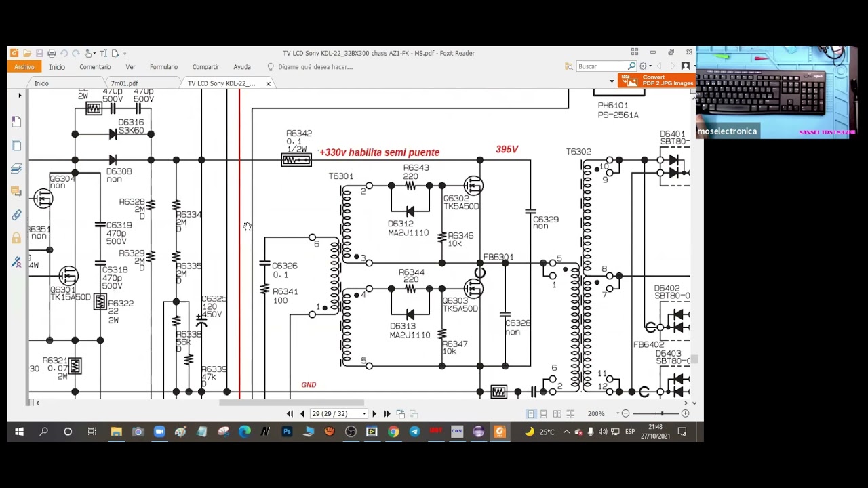This screenshot has width=868, height=488.
Task: Open the Ayuda ribbon tab
Action: pyautogui.click(x=242, y=67)
